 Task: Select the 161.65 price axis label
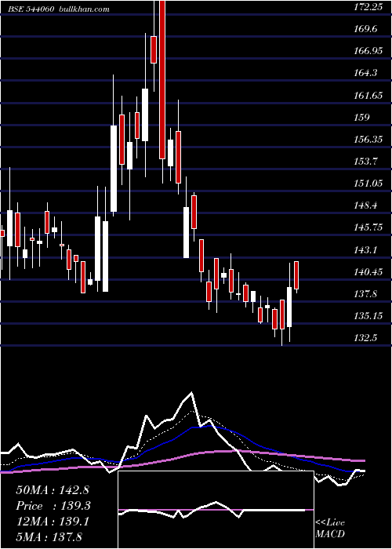[x=368, y=95]
